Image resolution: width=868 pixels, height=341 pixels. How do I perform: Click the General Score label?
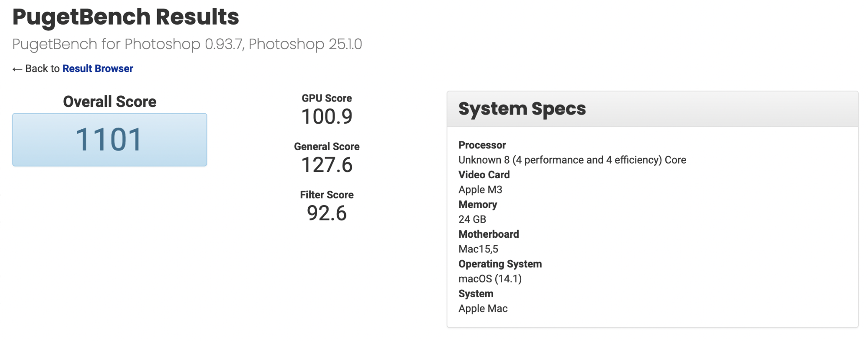click(x=327, y=147)
